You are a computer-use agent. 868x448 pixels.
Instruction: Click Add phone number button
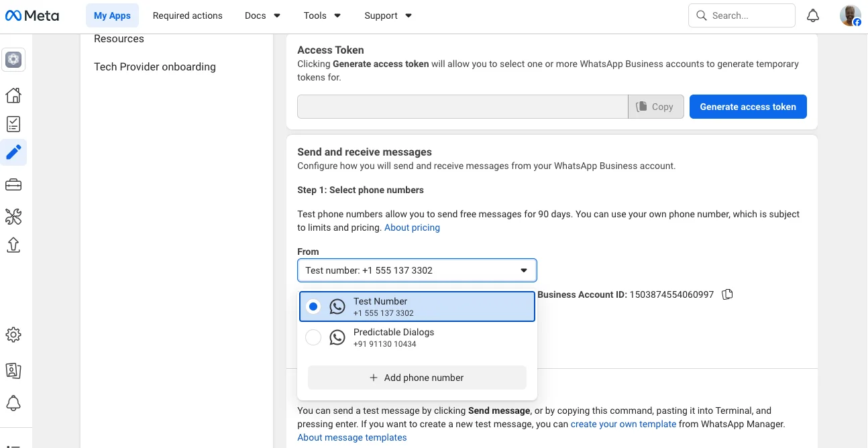coord(417,378)
